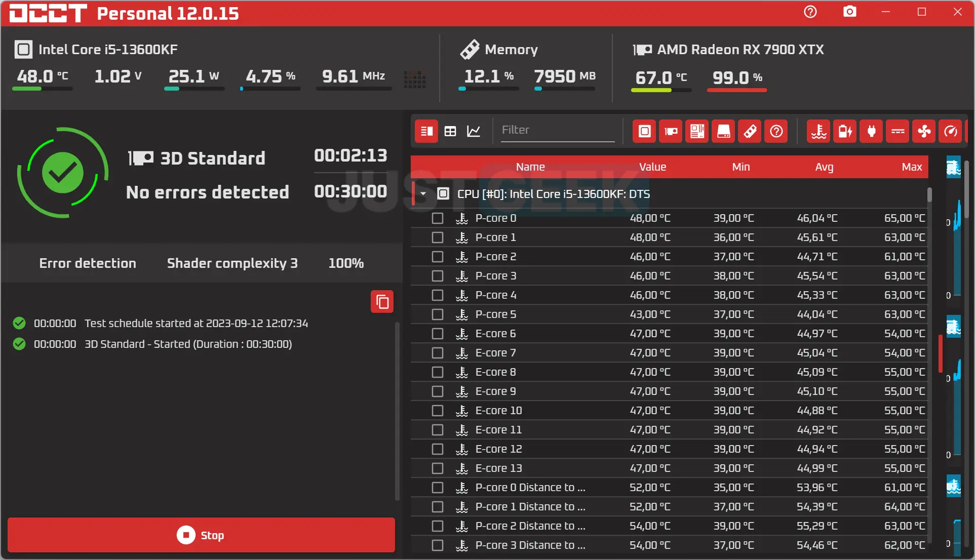
Task: Toggle the motherboard sensor filter
Action: 697,132
